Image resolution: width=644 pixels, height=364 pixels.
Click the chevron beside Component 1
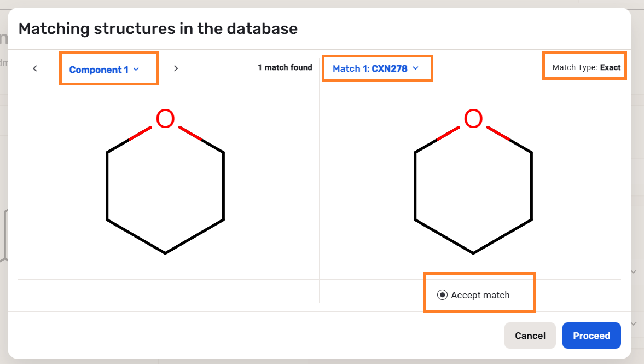[x=137, y=70]
